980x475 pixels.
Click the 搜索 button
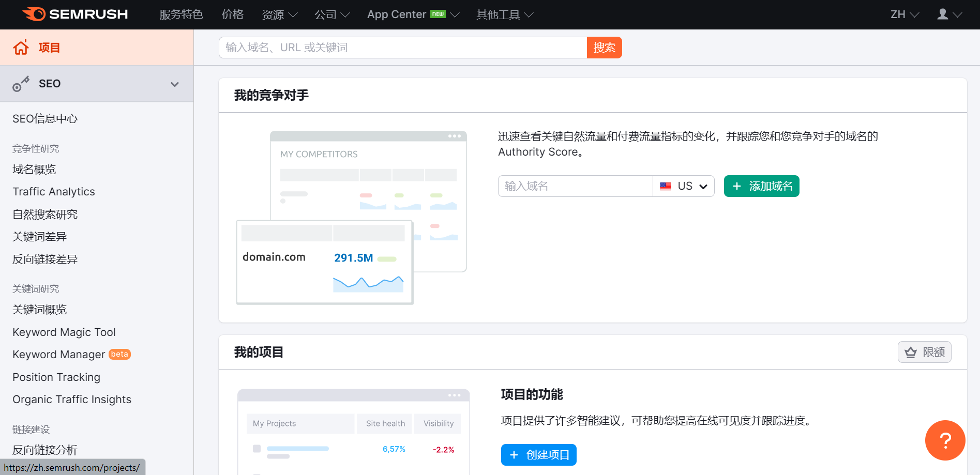(604, 48)
